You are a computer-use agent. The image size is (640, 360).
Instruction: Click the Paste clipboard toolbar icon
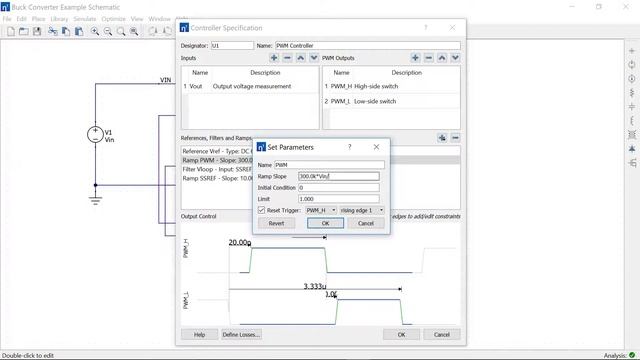(79, 31)
